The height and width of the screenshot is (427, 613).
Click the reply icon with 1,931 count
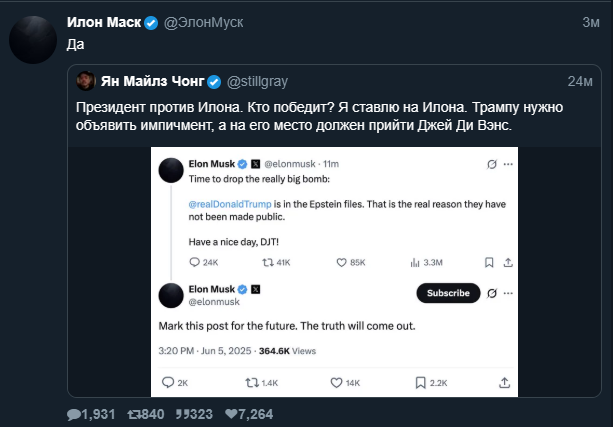click(74, 414)
